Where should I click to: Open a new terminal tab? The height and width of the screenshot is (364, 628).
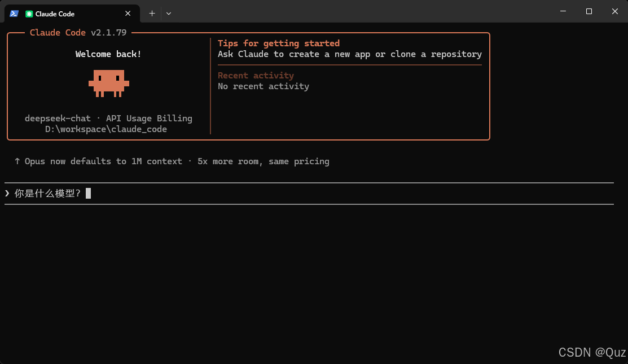click(152, 14)
